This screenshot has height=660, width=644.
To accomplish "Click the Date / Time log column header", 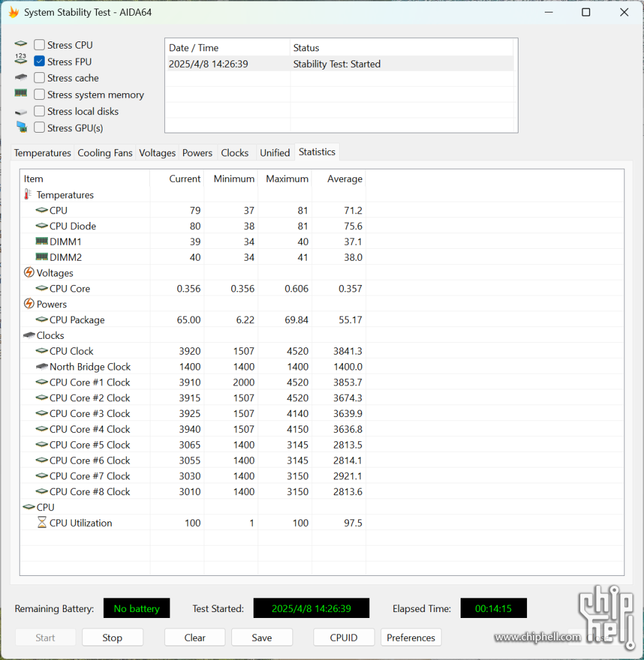I will (228, 47).
